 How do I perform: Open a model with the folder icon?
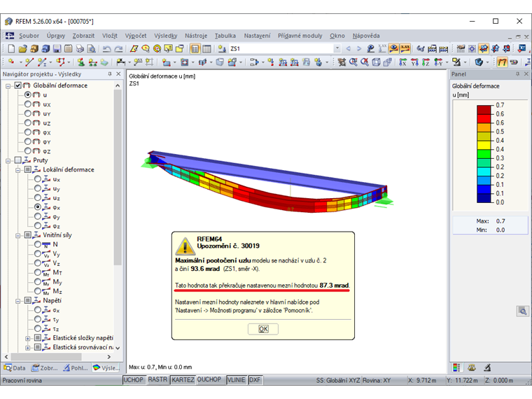pos(22,48)
